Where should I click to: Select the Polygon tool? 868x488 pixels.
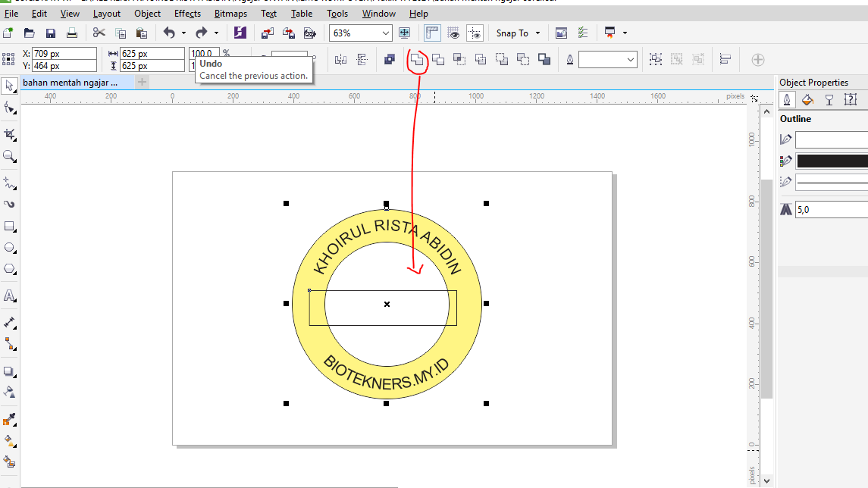coord(9,269)
